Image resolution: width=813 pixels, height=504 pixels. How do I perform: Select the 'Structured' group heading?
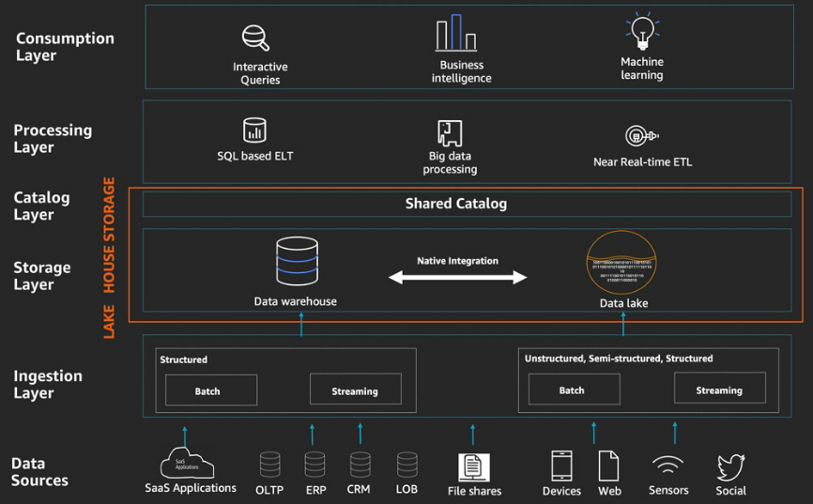coord(184,359)
